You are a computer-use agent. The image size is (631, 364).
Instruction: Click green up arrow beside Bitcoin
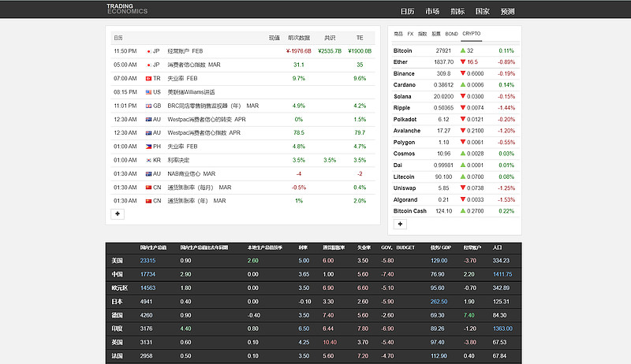click(x=463, y=50)
